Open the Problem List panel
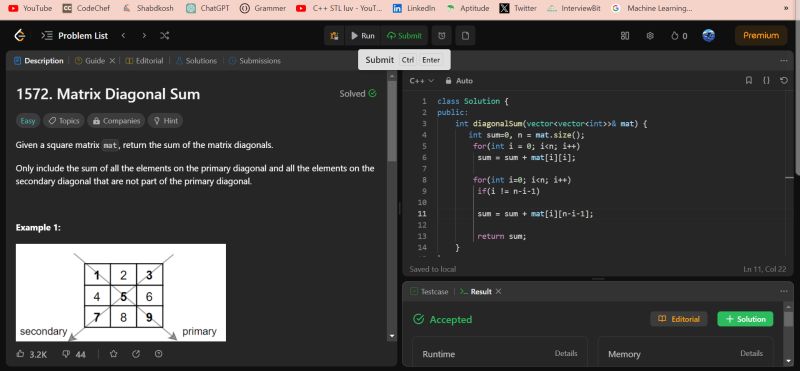The width and height of the screenshot is (800, 371). [x=74, y=35]
